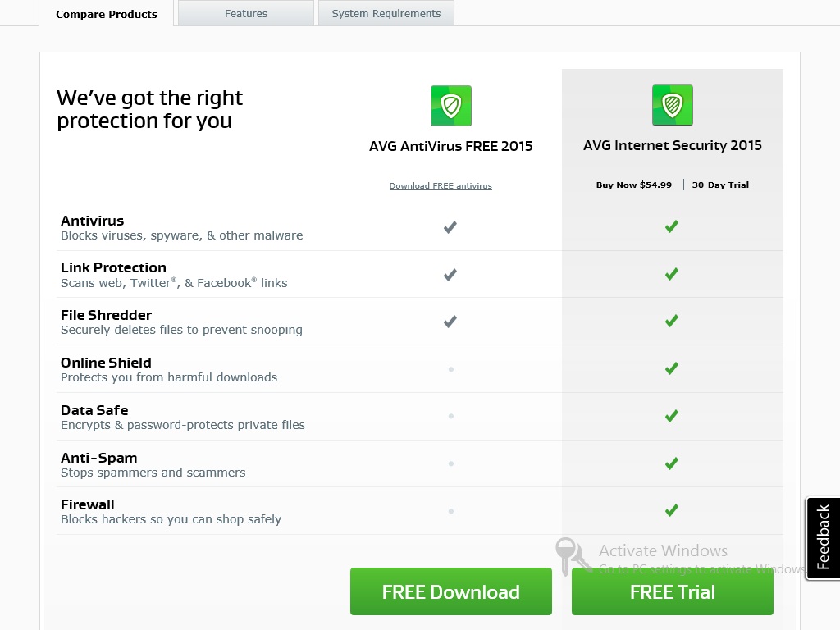The image size is (840, 630).
Task: Click the Data Safe green checkmark
Action: [x=672, y=417]
